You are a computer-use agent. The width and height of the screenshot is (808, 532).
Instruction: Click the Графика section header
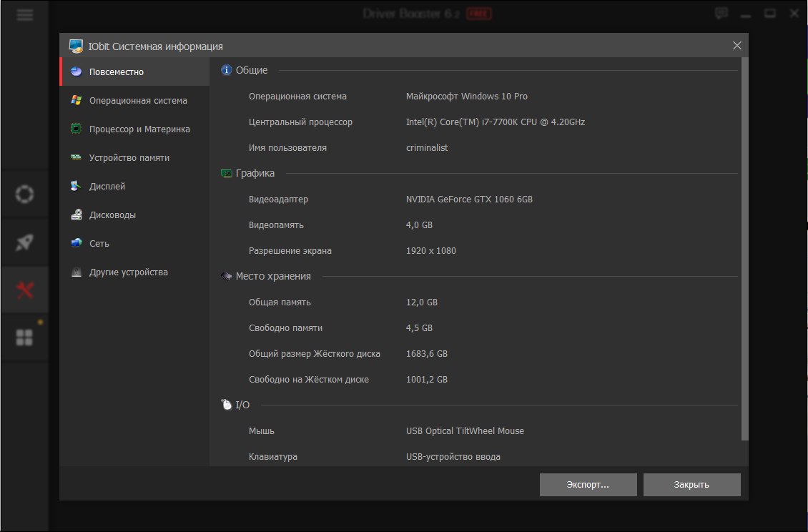pos(255,173)
